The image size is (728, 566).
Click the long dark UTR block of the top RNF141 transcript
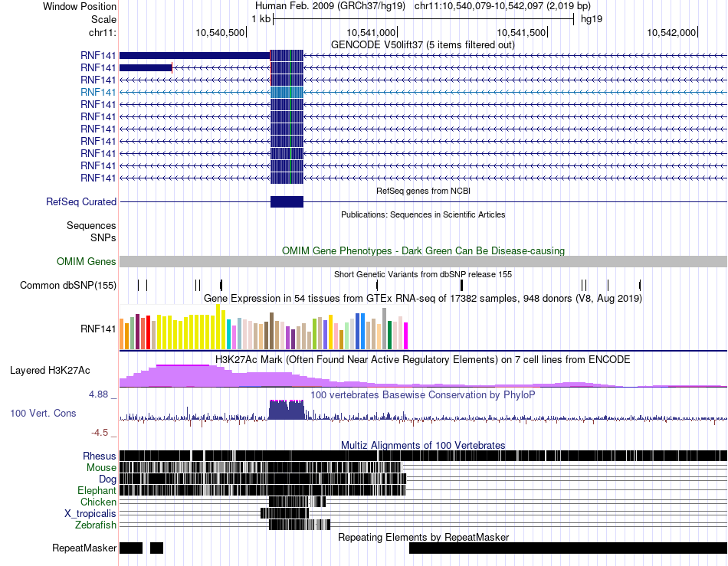[195, 56]
